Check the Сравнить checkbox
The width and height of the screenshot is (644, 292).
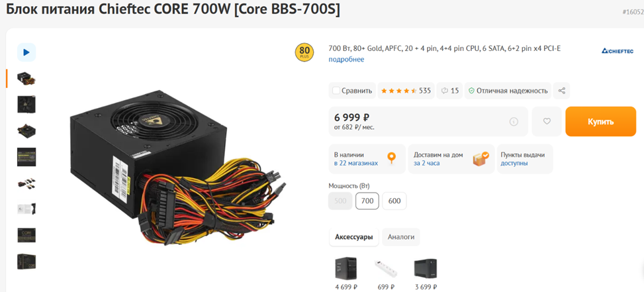336,91
